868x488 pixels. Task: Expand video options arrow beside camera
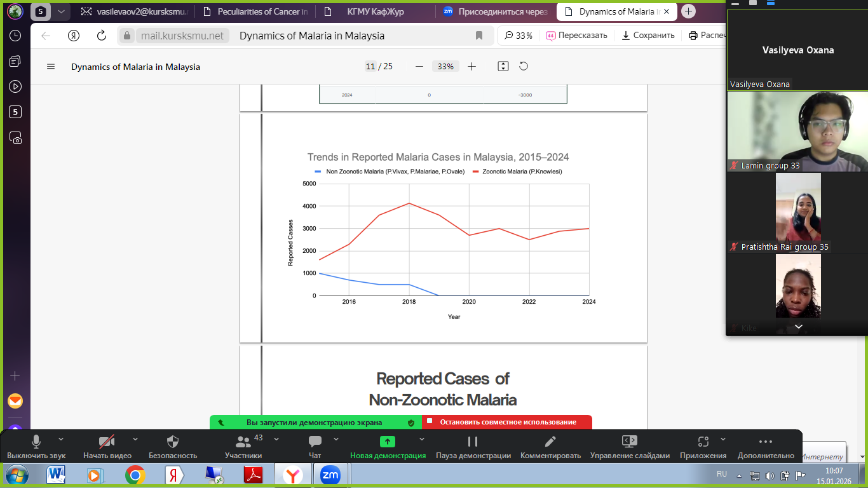(135, 438)
